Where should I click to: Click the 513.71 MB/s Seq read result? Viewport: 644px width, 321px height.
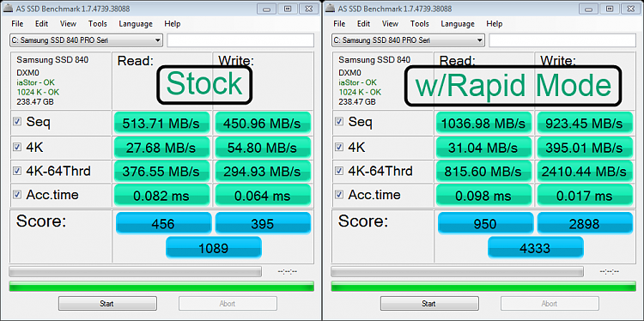(x=162, y=123)
